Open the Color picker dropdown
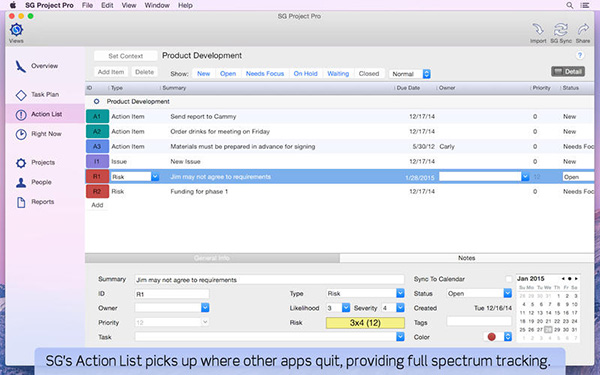This screenshot has width=600, height=375. 508,337
